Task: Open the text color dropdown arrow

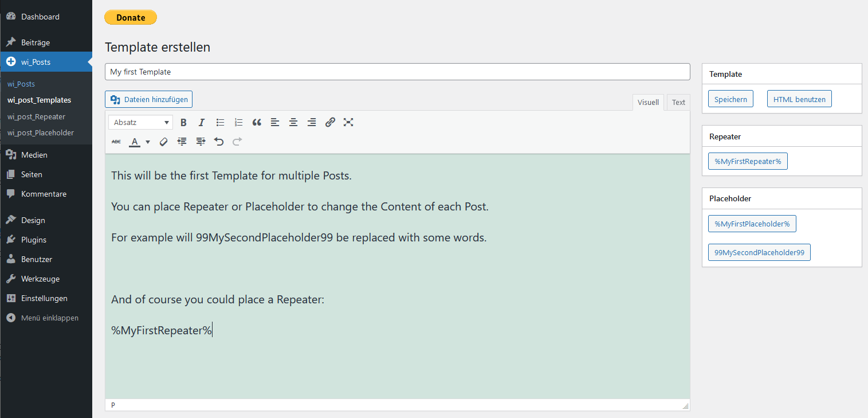Action: click(x=148, y=142)
